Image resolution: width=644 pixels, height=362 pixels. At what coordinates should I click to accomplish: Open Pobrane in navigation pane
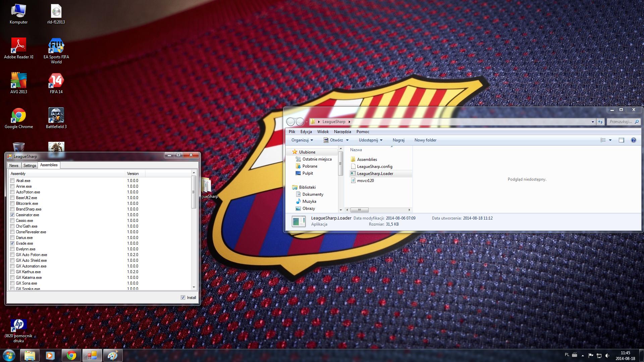click(x=310, y=166)
